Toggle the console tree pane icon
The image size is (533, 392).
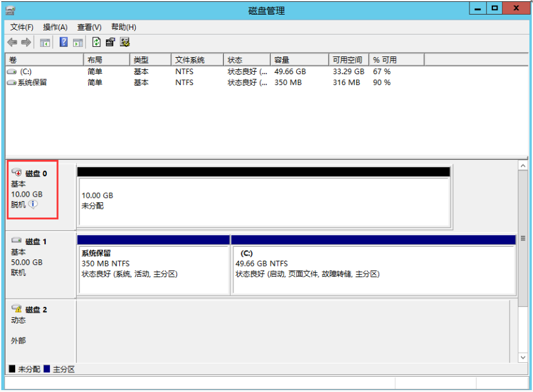click(45, 42)
